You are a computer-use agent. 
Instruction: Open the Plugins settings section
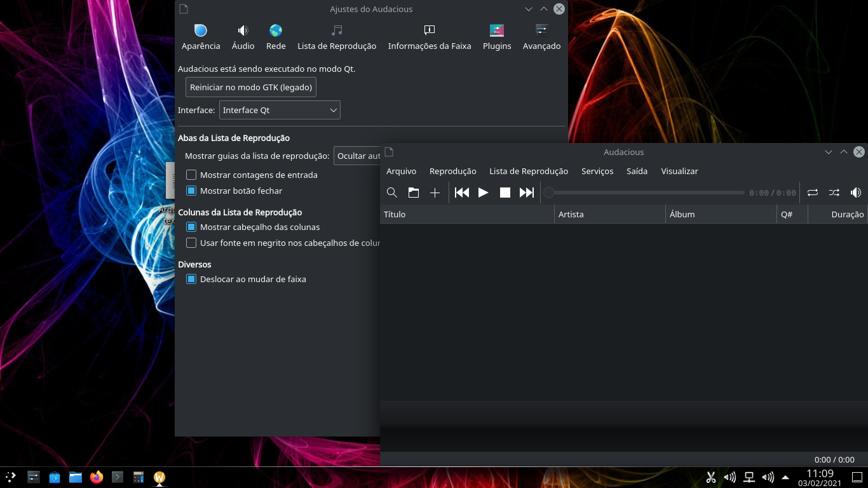tap(496, 36)
